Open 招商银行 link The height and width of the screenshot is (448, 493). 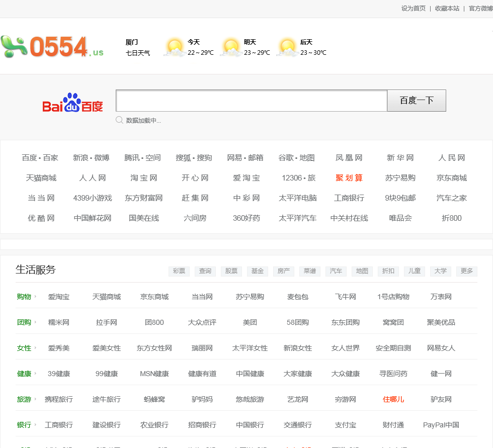tap(202, 425)
